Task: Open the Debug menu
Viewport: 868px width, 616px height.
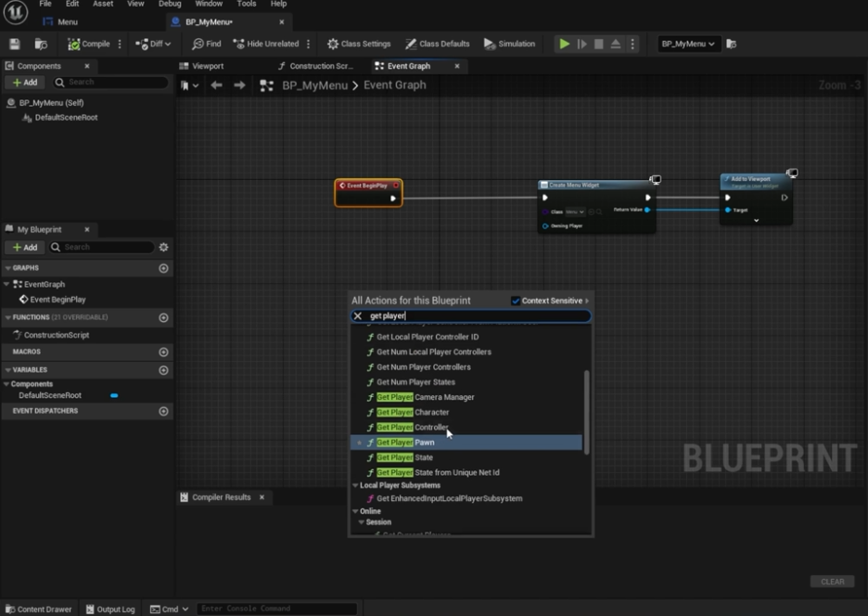Action: click(x=170, y=4)
